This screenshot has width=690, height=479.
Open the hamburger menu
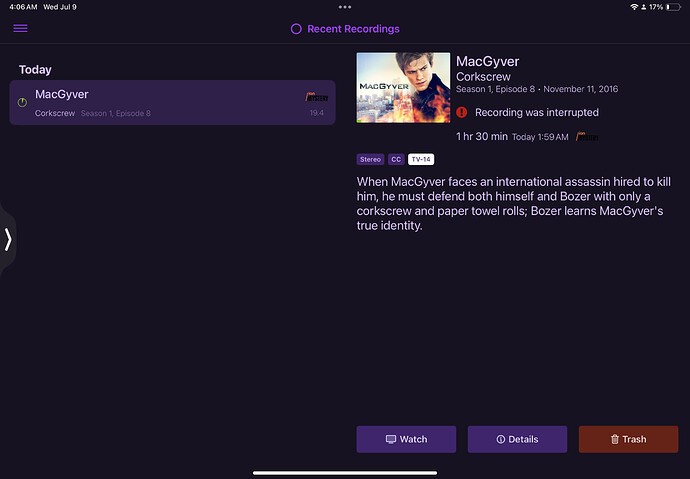tap(20, 28)
